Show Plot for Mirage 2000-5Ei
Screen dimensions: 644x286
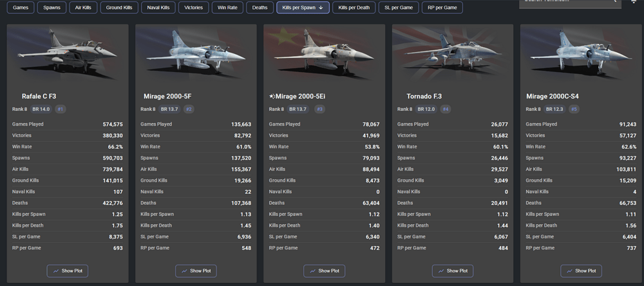[x=324, y=271]
